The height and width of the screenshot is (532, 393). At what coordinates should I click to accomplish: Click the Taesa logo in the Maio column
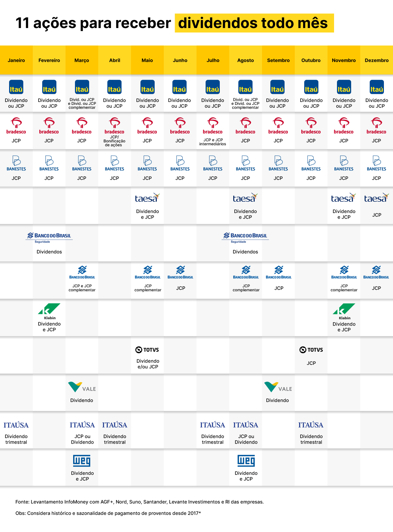click(x=147, y=198)
